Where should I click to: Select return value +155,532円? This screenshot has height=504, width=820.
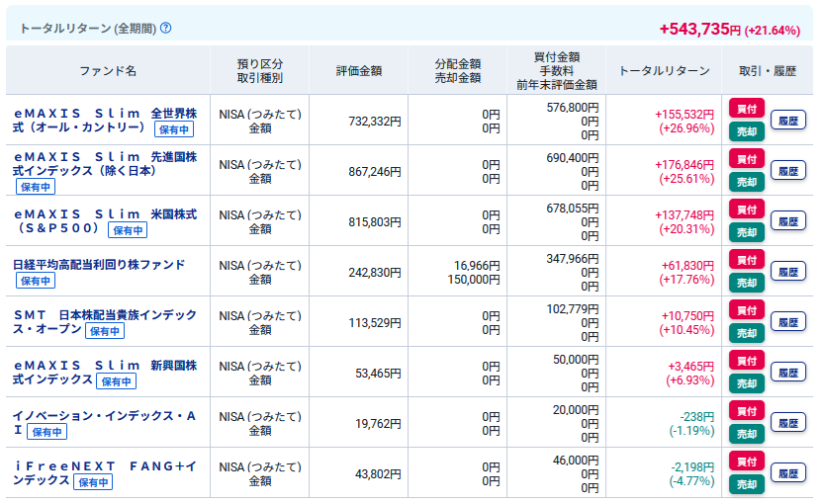click(x=684, y=115)
